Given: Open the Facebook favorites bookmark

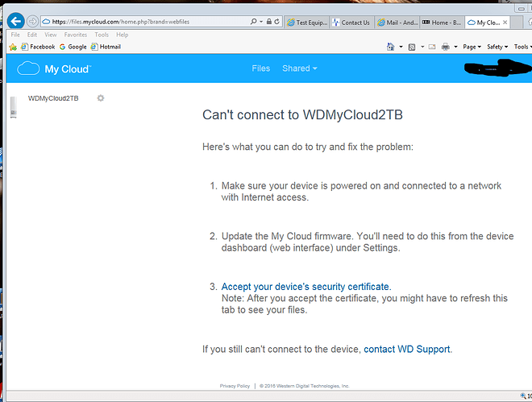Looking at the screenshot, I should click(x=38, y=47).
